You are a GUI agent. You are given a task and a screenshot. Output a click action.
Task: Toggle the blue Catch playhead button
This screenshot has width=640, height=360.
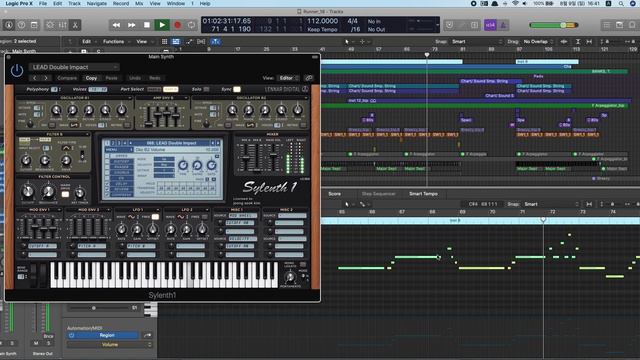click(215, 41)
